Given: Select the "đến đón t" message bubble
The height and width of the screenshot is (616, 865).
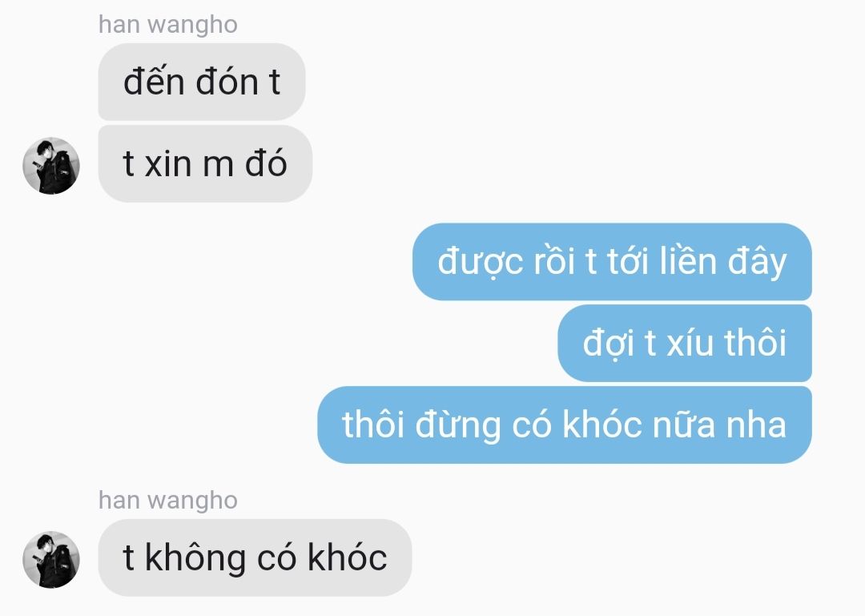Looking at the screenshot, I should point(202,82).
